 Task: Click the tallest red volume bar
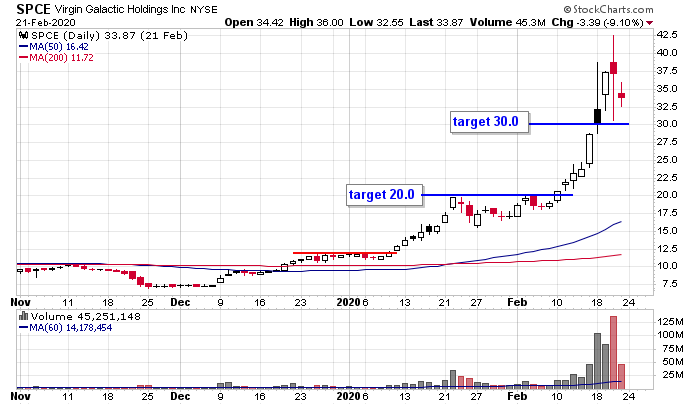(x=613, y=352)
